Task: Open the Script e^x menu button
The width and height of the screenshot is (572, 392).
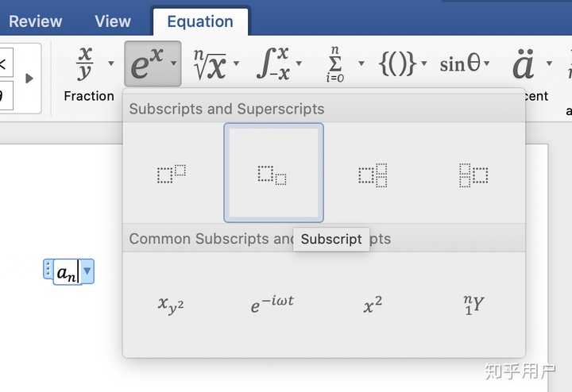Action: (x=153, y=63)
